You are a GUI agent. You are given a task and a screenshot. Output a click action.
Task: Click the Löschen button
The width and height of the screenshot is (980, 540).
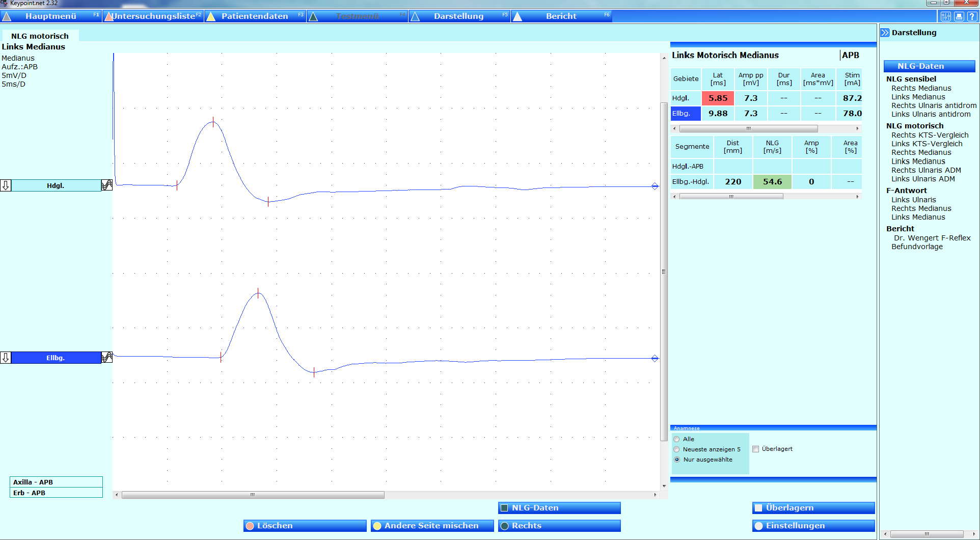pos(305,526)
